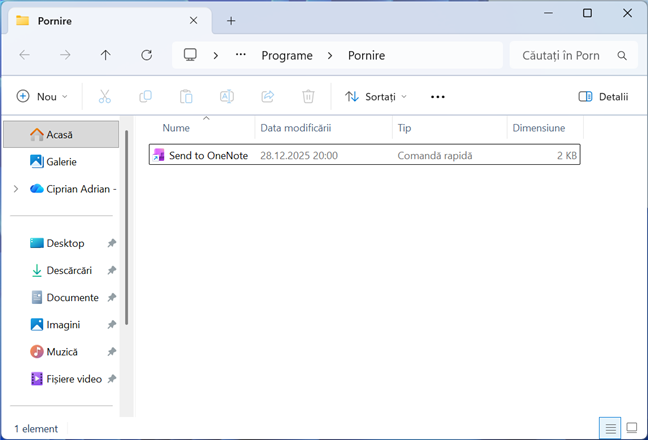Click the Delete trash icon
Viewport: 648px width, 440px height.
(x=309, y=97)
